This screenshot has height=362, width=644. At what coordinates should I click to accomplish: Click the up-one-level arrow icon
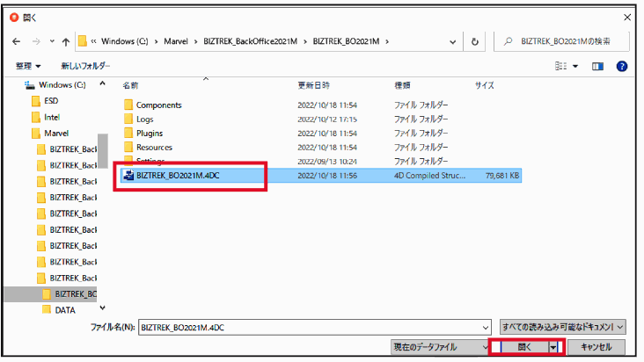(x=65, y=41)
